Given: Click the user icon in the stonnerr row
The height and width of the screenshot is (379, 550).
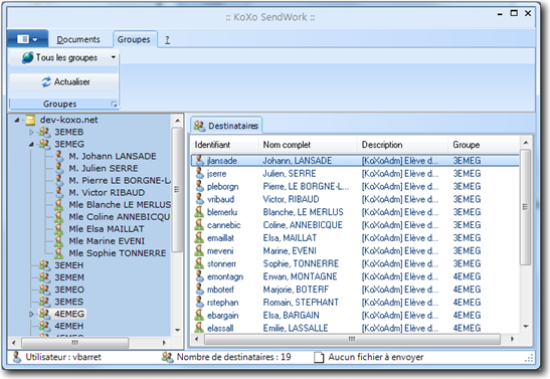Looking at the screenshot, I should [x=199, y=264].
